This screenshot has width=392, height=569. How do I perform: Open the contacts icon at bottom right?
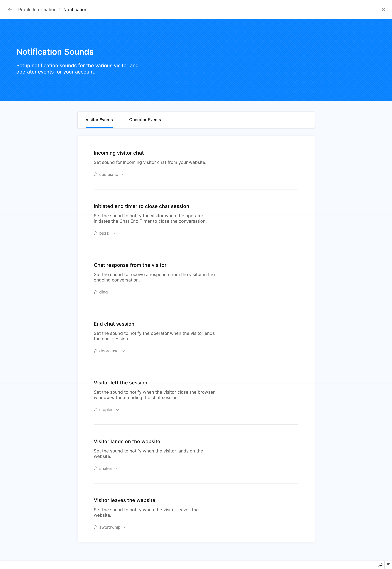[380, 565]
